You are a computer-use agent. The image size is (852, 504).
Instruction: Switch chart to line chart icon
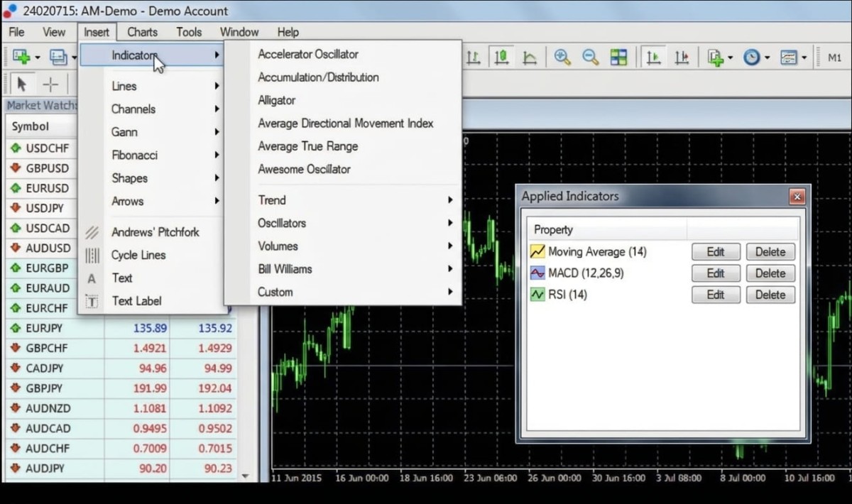pos(530,57)
